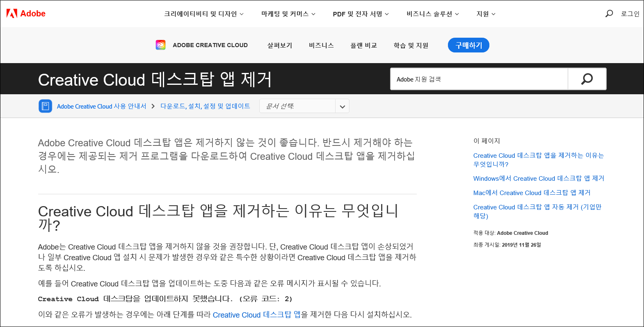Screen dimensions: 644x327
Task: Open 다운로드, 설치, 설정 및 업데이트 breadcrumb link
Action: tap(205, 106)
